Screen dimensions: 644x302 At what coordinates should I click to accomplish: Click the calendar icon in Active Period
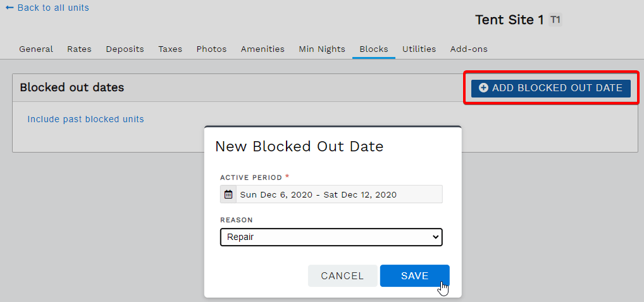click(228, 194)
